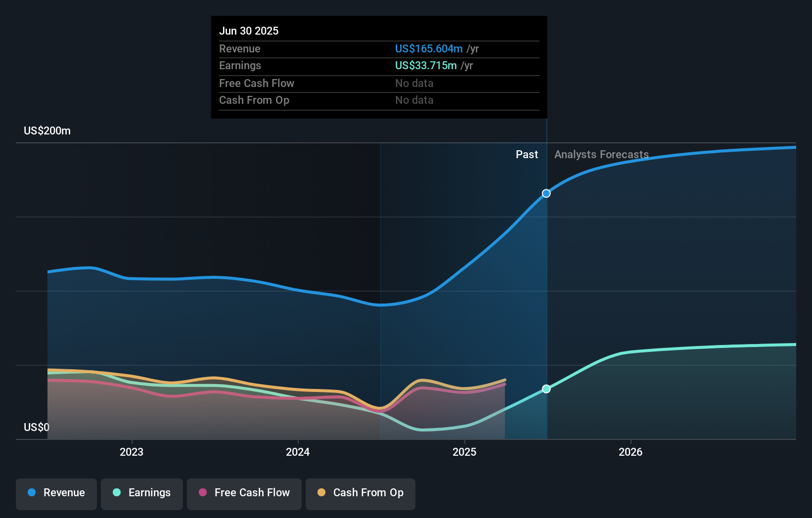
Task: Click the US$165.604m revenue value
Action: 429,48
